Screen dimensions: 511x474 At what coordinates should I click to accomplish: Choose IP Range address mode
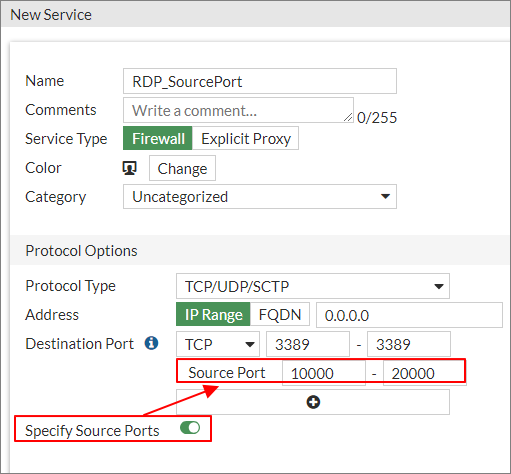coord(213,314)
